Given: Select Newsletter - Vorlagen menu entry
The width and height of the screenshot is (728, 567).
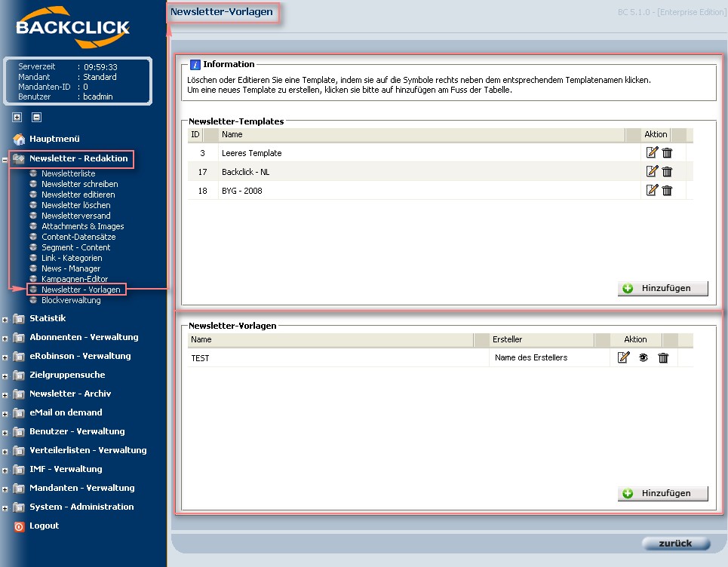Looking at the screenshot, I should point(81,290).
